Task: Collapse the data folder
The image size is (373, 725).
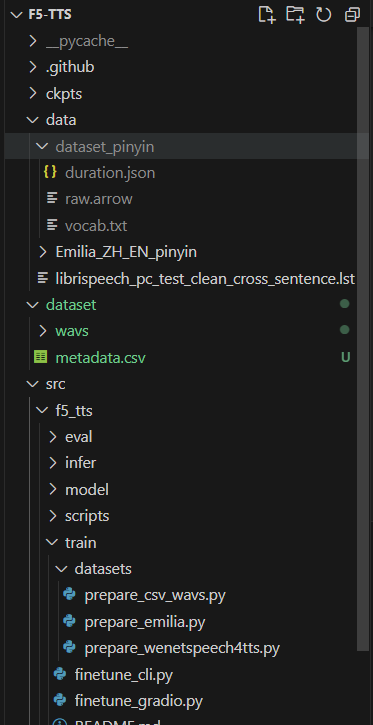Action: point(32,120)
